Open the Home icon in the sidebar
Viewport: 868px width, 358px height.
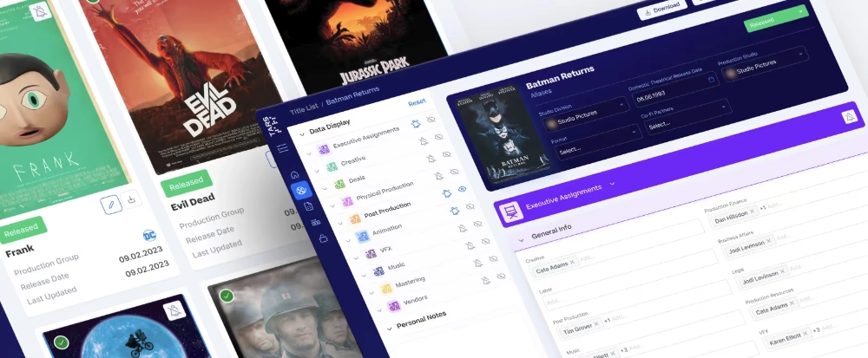[x=294, y=174]
